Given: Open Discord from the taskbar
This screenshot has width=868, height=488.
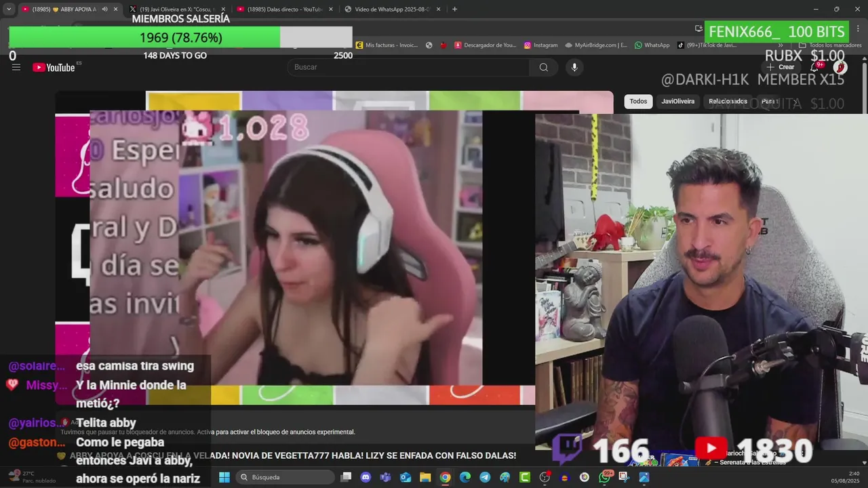Looking at the screenshot, I should tap(366, 477).
